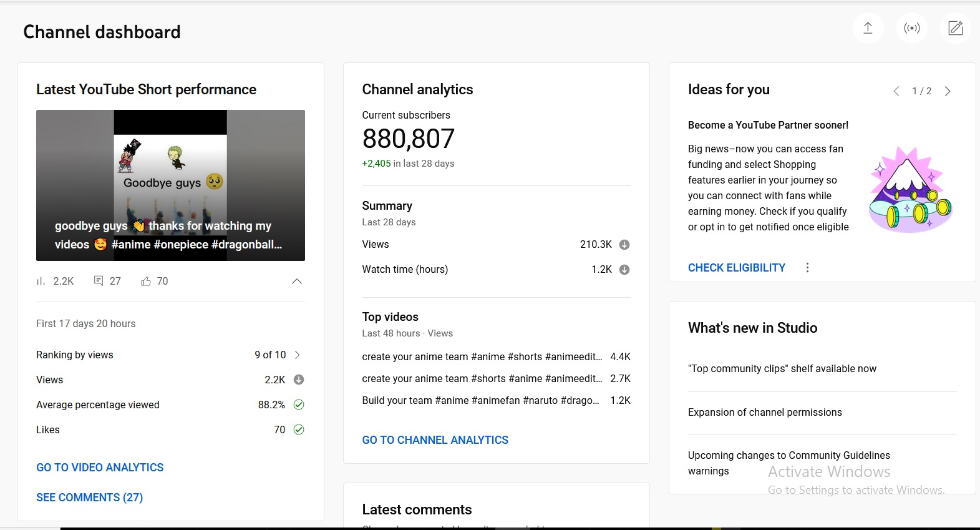Viewport: 980px width, 530px height.
Task: Click the green check beside Average percentage viewed
Action: point(299,405)
